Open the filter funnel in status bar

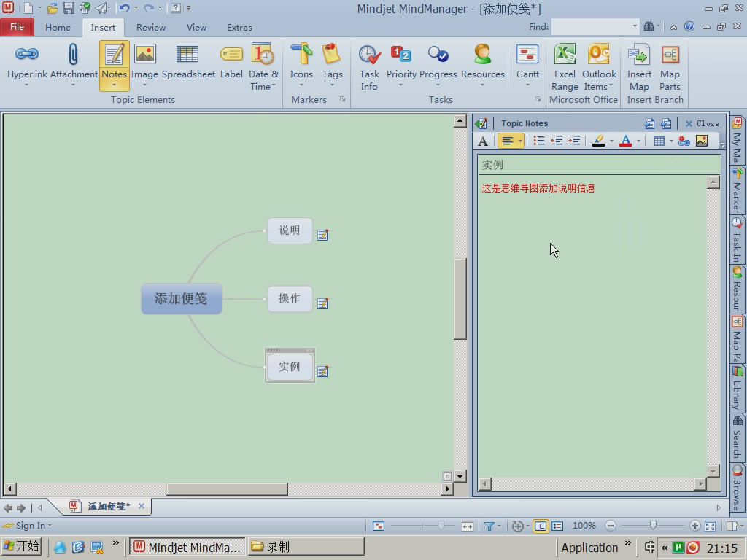pos(489,526)
